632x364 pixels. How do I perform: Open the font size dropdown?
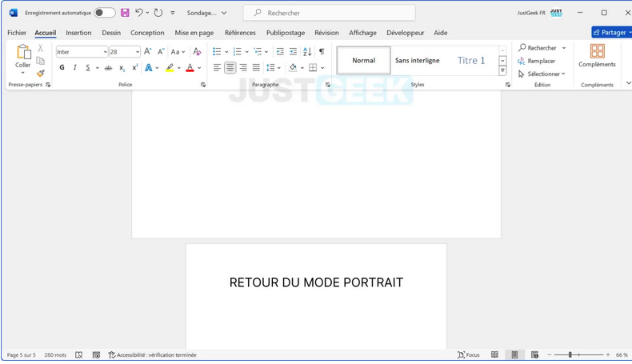pos(138,52)
